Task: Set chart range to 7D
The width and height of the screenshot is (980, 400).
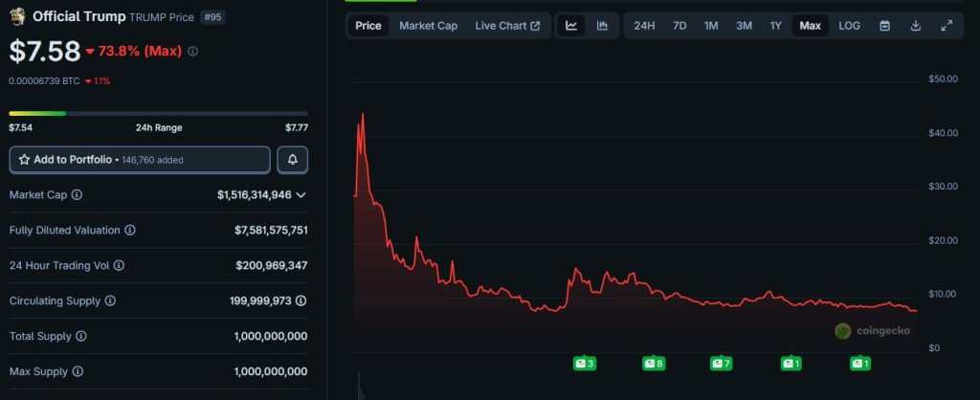Action: pyautogui.click(x=679, y=26)
